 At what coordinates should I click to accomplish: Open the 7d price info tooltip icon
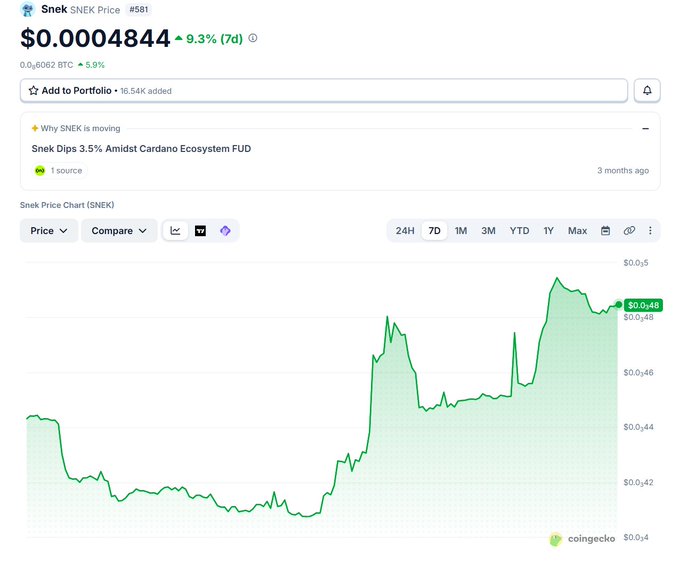252,38
